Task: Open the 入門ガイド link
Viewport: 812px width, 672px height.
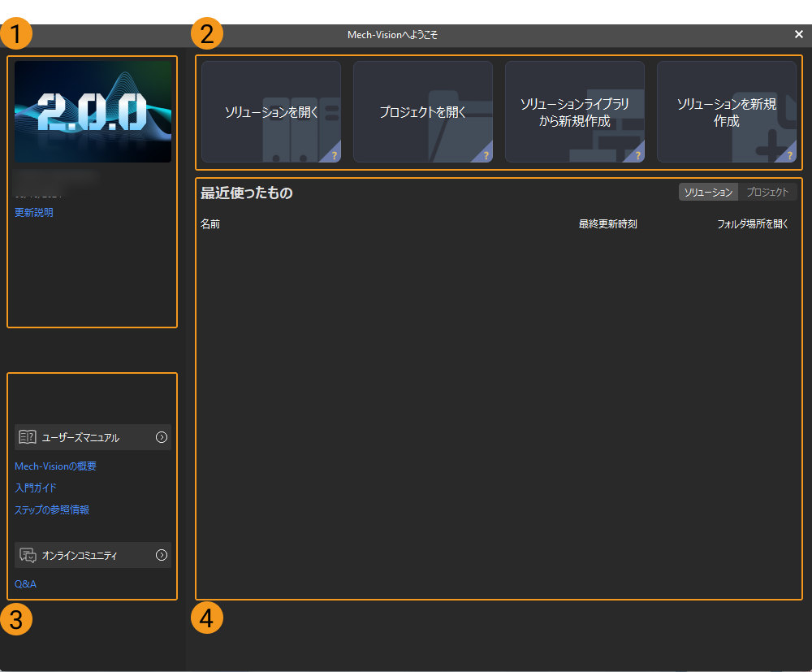Action: (35, 488)
